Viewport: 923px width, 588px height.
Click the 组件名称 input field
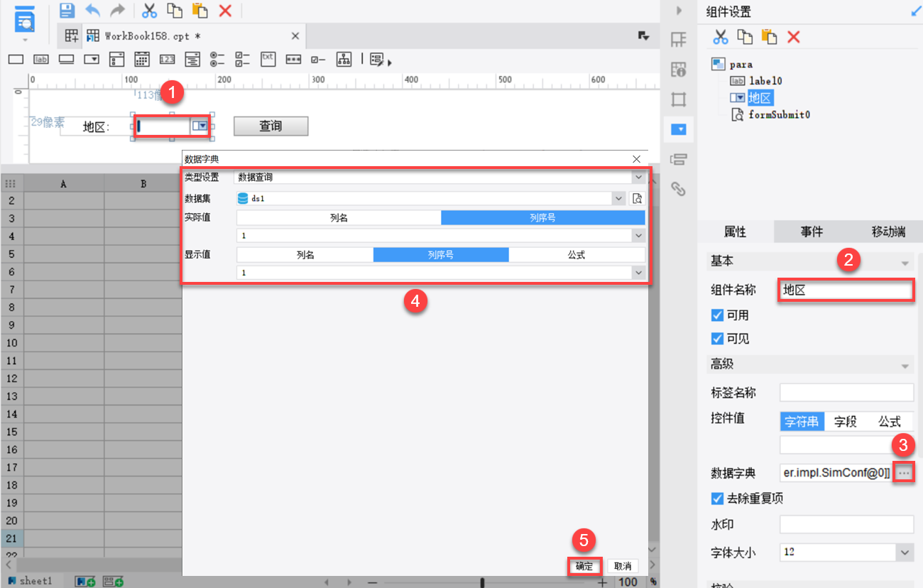[846, 290]
